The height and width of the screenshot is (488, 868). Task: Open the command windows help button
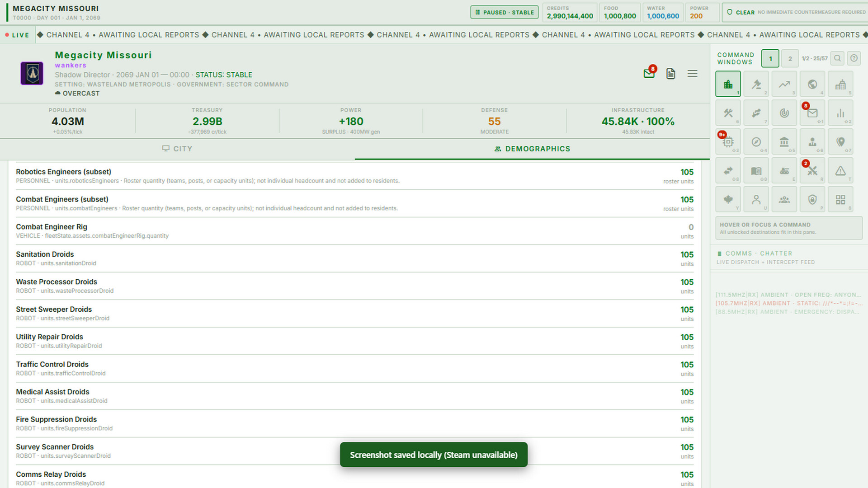pyautogui.click(x=854, y=58)
